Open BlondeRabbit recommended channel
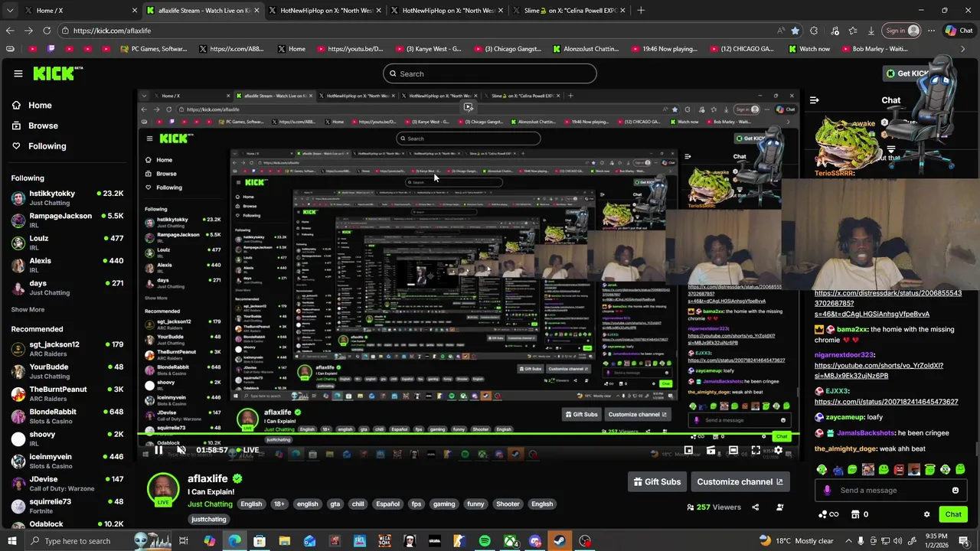This screenshot has width=980, height=551. [x=67, y=416]
